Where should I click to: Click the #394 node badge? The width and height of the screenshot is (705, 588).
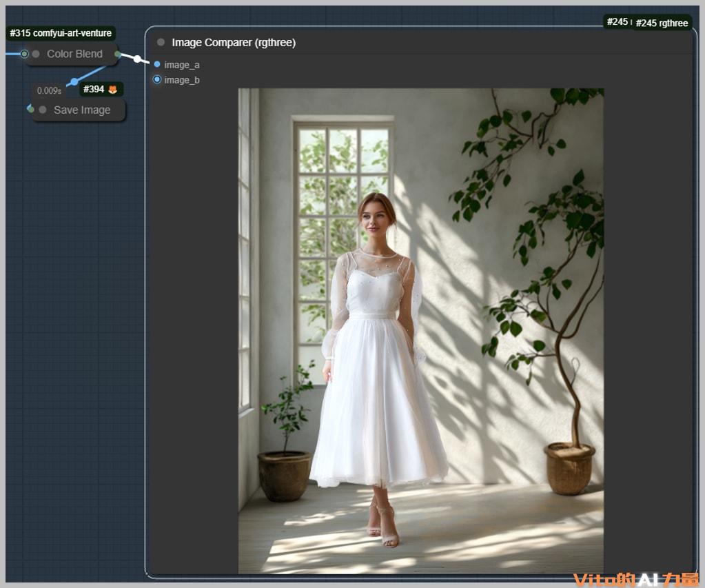[x=101, y=89]
